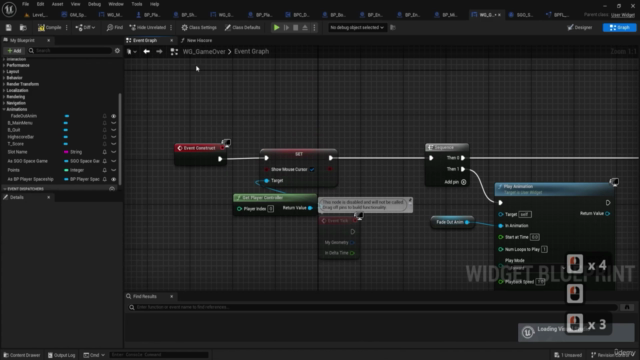Navigate back in graph history

point(147,51)
